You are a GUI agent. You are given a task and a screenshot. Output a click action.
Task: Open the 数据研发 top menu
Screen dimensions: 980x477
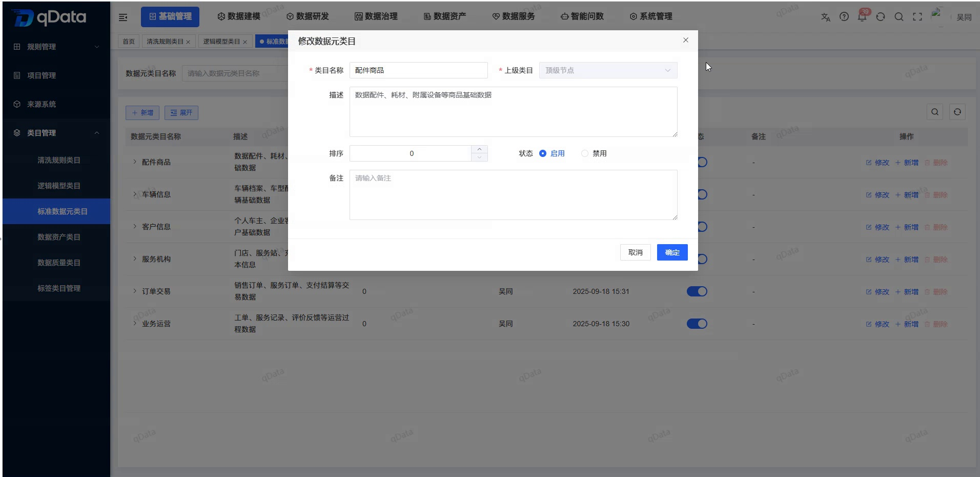[x=308, y=16]
